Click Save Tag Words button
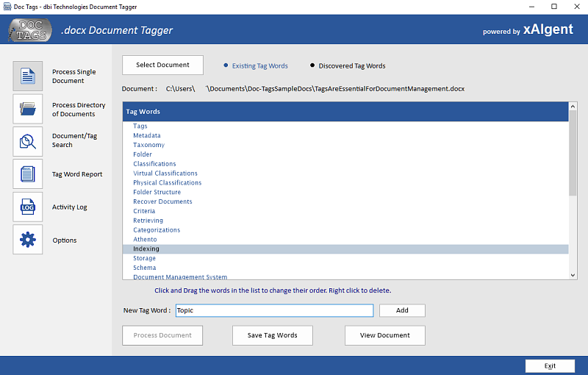 [272, 335]
